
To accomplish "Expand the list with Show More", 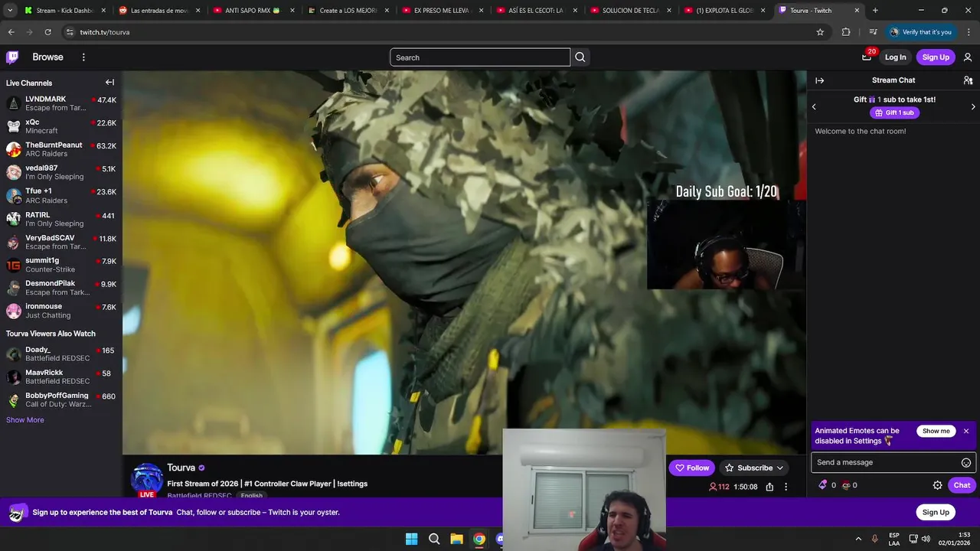I will (25, 420).
